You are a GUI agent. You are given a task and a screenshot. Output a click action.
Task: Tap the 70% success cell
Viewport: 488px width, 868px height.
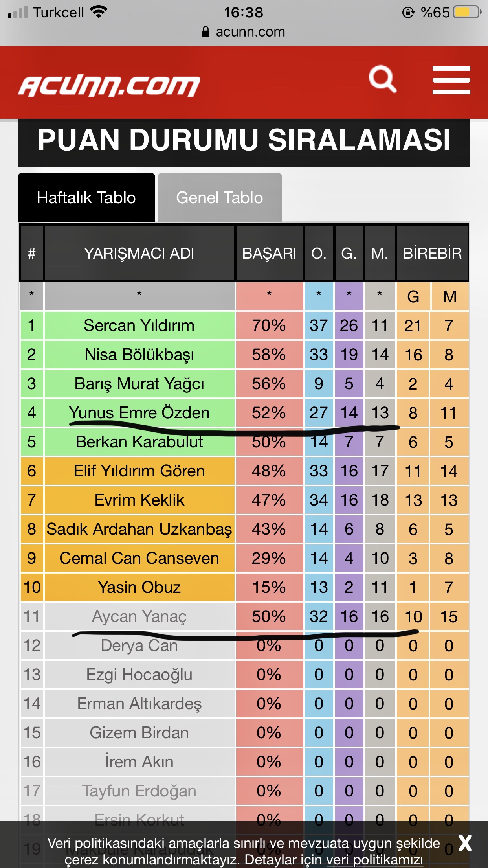[269, 325]
